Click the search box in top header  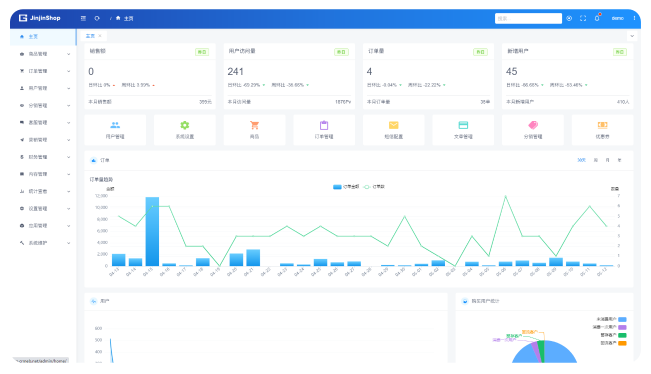click(x=528, y=18)
